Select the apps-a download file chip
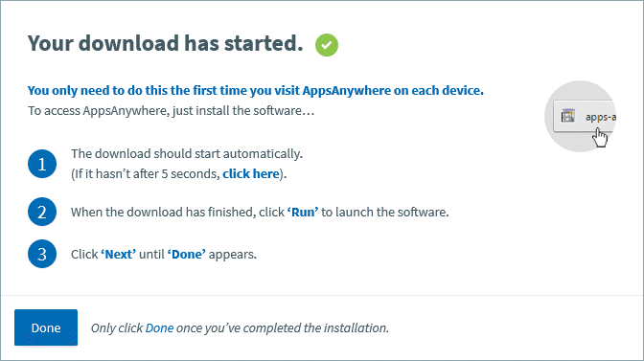644x361 pixels. point(585,116)
